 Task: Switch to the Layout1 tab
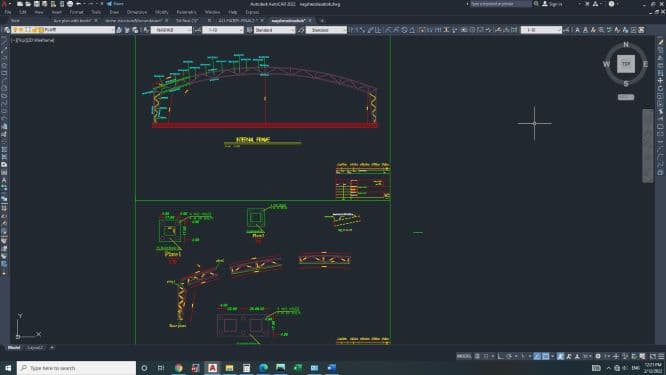pyautogui.click(x=35, y=347)
